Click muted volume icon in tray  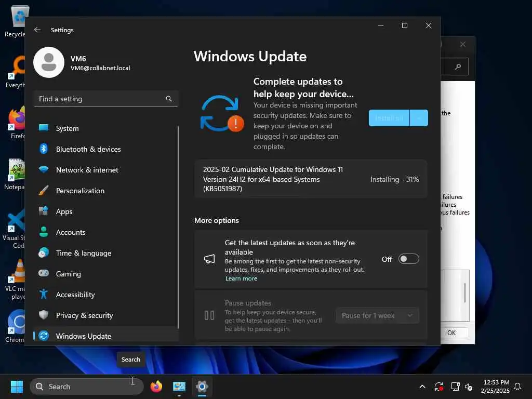(469, 387)
